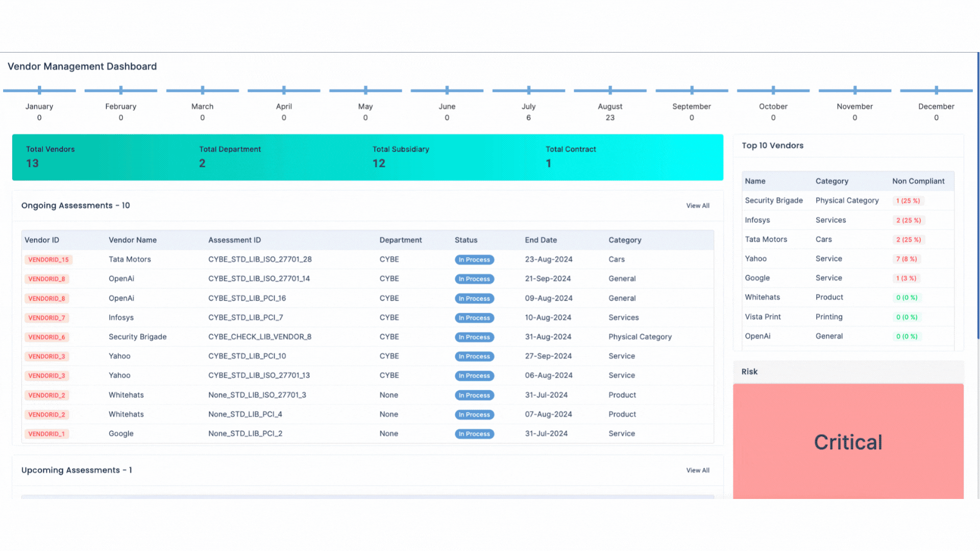
Task: Click Total Contract summary card
Action: pos(570,157)
